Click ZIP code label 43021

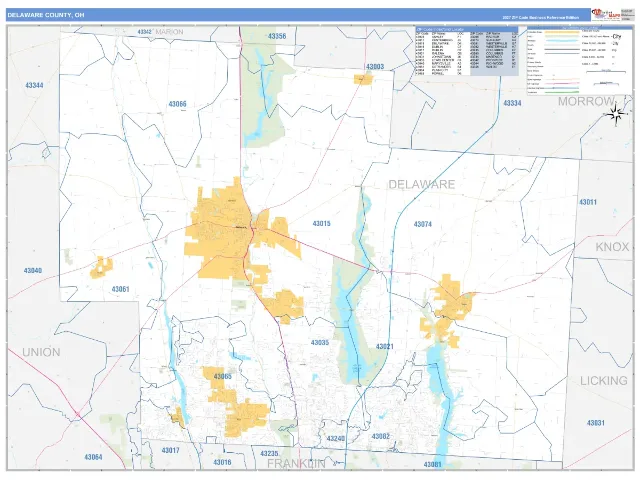click(384, 346)
